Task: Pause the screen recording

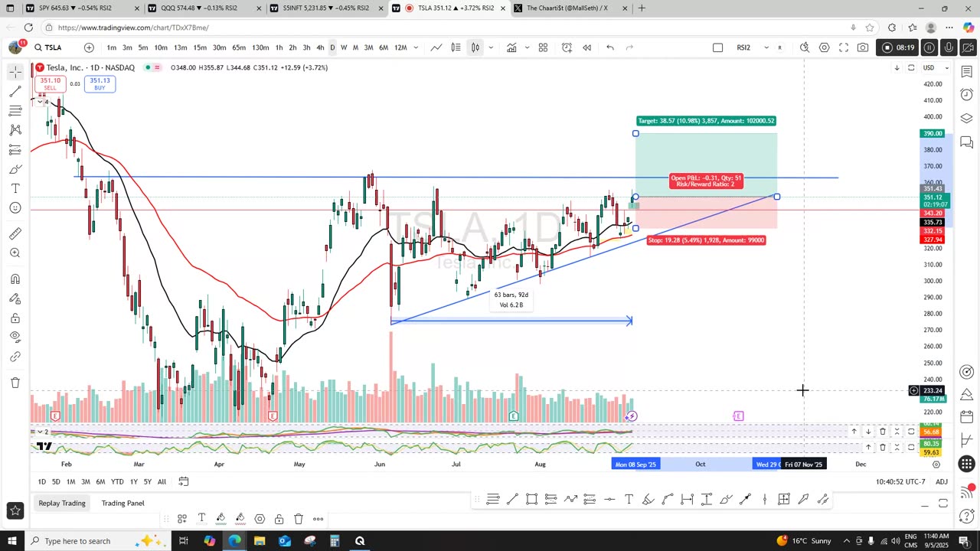Action: [x=929, y=47]
